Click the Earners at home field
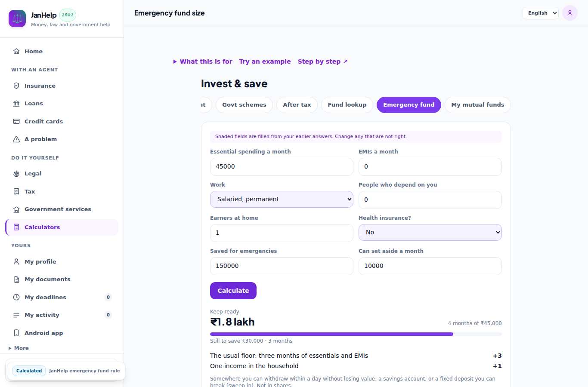This screenshot has width=588, height=387. tap(282, 233)
